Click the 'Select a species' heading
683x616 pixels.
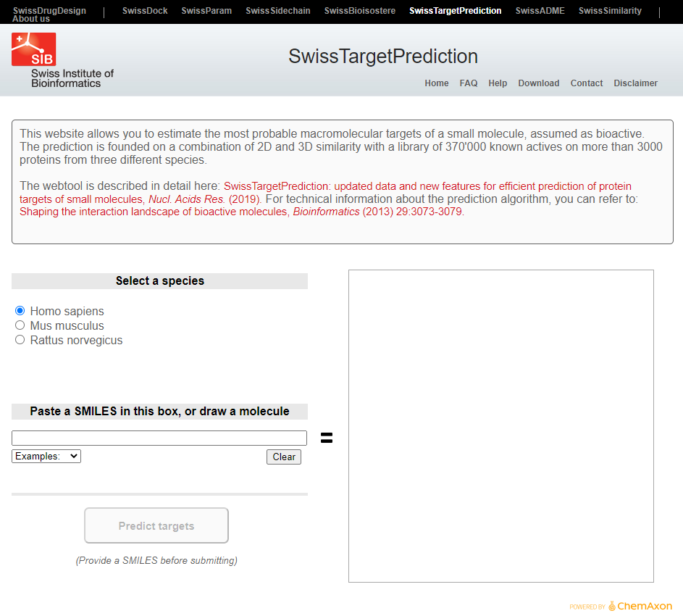point(160,280)
